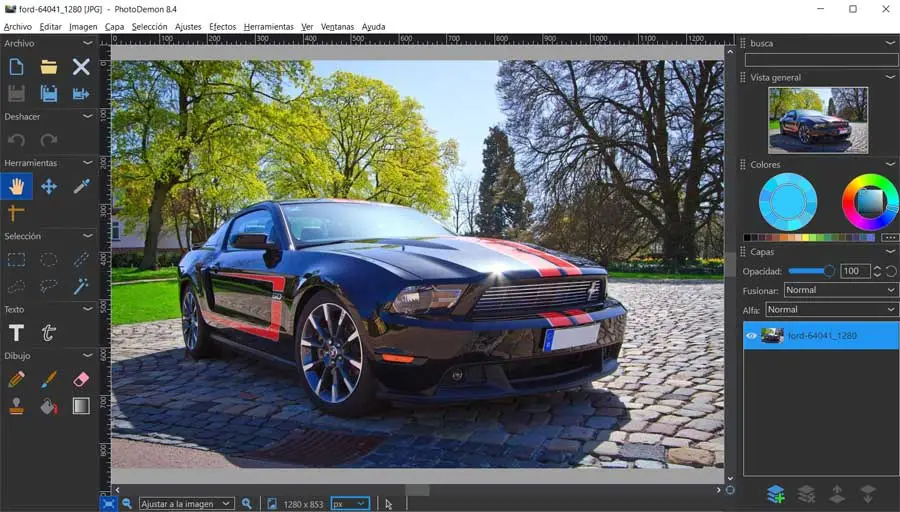
Task: Open the Ajustes menu
Action: coord(187,27)
